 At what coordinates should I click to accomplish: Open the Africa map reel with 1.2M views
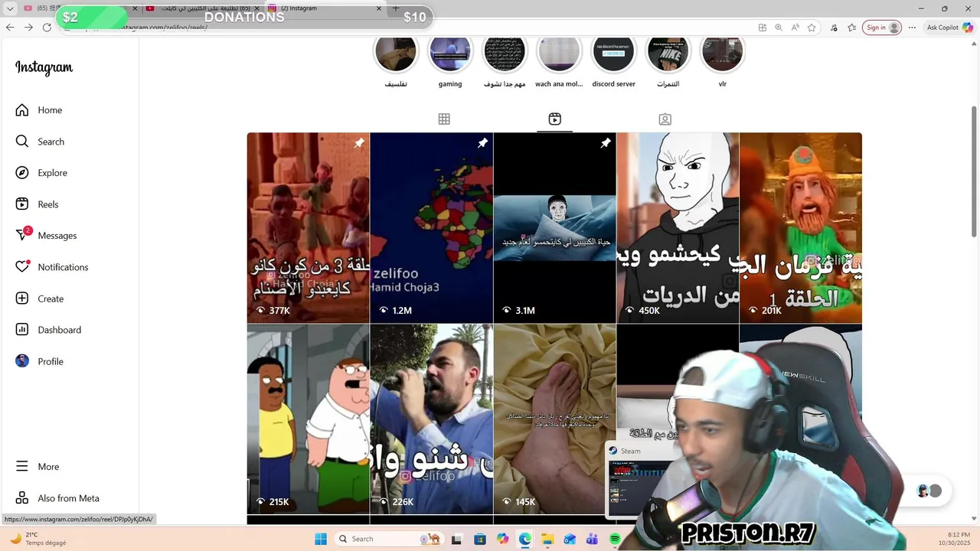click(x=432, y=227)
